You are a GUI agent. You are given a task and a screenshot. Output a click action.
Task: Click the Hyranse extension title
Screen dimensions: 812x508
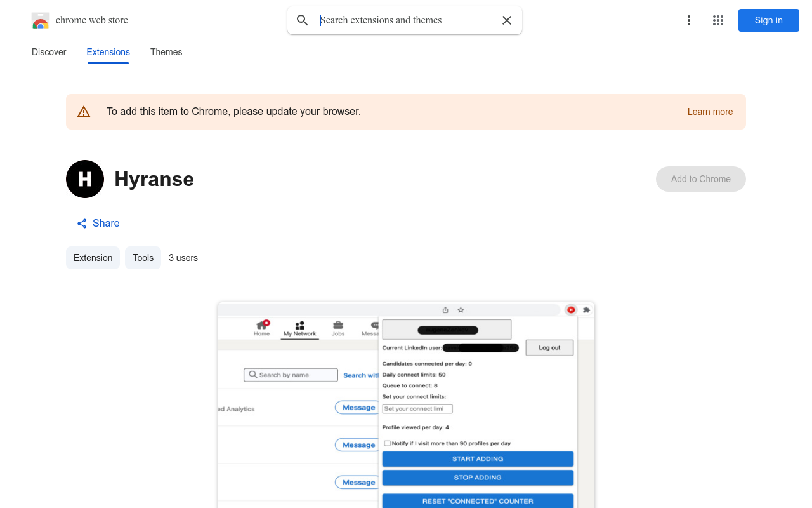[154, 179]
